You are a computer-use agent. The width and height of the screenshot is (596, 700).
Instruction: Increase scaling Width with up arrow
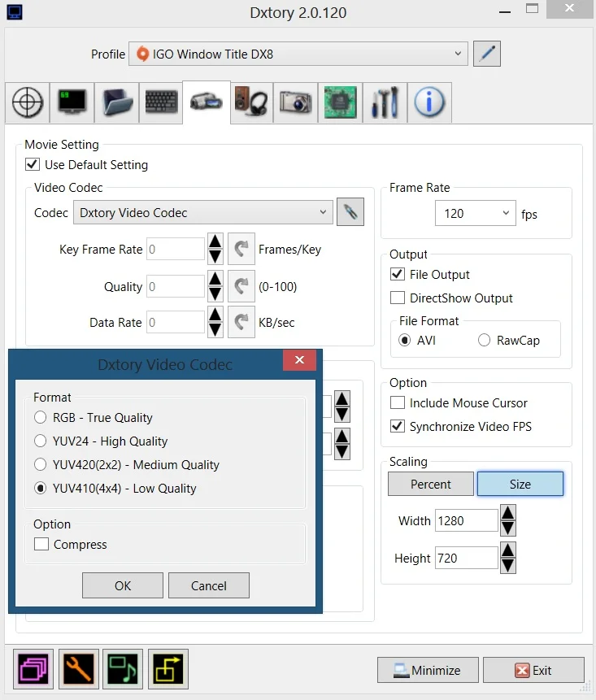508,512
